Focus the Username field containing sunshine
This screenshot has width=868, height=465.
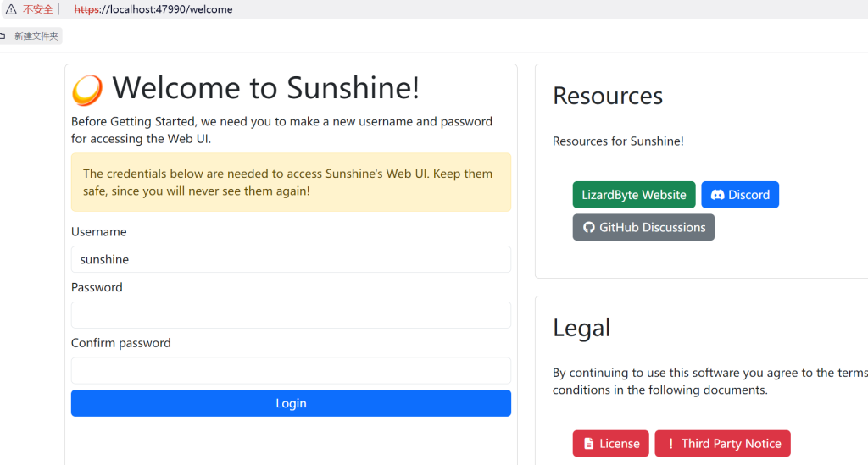(291, 259)
